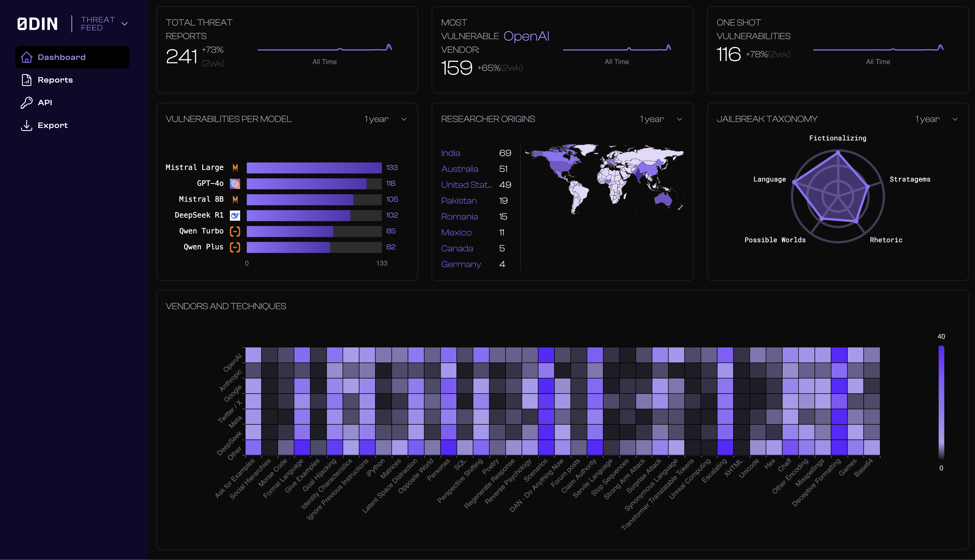Viewport: 975px width, 560px height.
Task: Click the One Shot Vulnerabilities sparkline
Action: (878, 48)
